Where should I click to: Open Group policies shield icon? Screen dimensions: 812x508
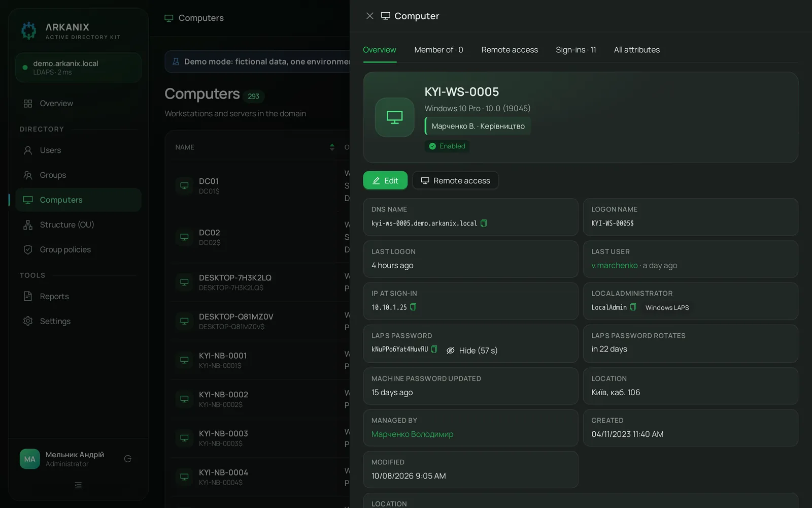click(28, 249)
